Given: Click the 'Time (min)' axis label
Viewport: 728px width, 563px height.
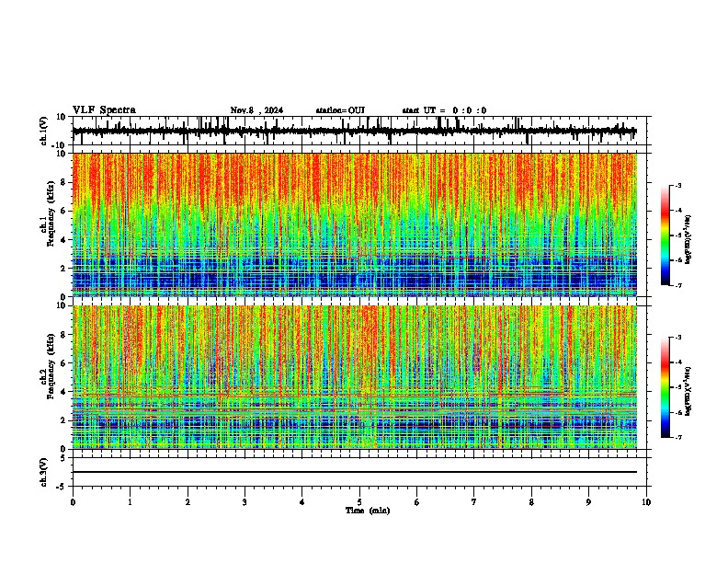Looking at the screenshot, I should (x=368, y=511).
